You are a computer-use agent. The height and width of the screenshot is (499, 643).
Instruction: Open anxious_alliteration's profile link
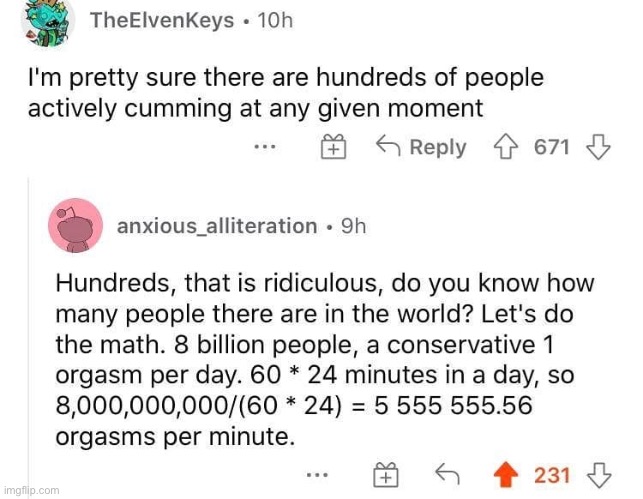(217, 226)
